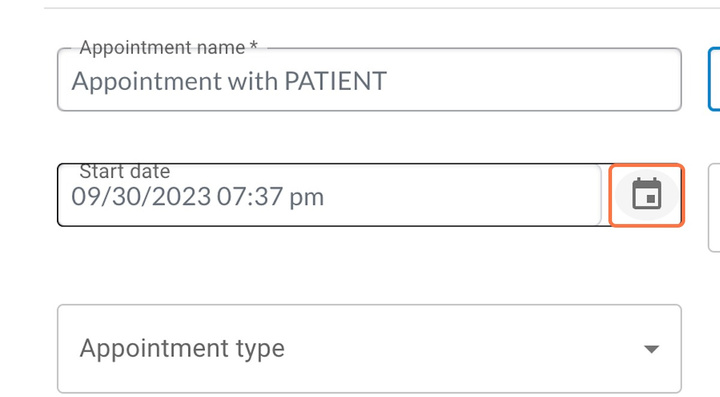Click the "Start date" floating label
Screen dimensions: 720x397
point(124,172)
